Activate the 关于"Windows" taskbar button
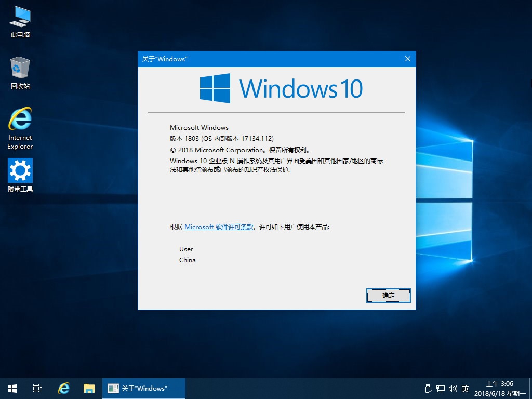This screenshot has height=399, width=532. [x=144, y=389]
